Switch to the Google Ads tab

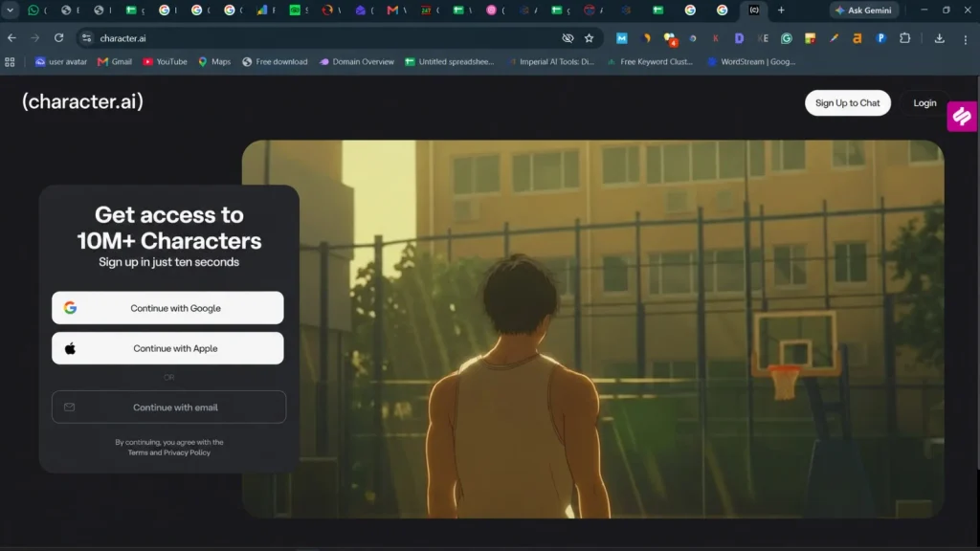(x=262, y=10)
